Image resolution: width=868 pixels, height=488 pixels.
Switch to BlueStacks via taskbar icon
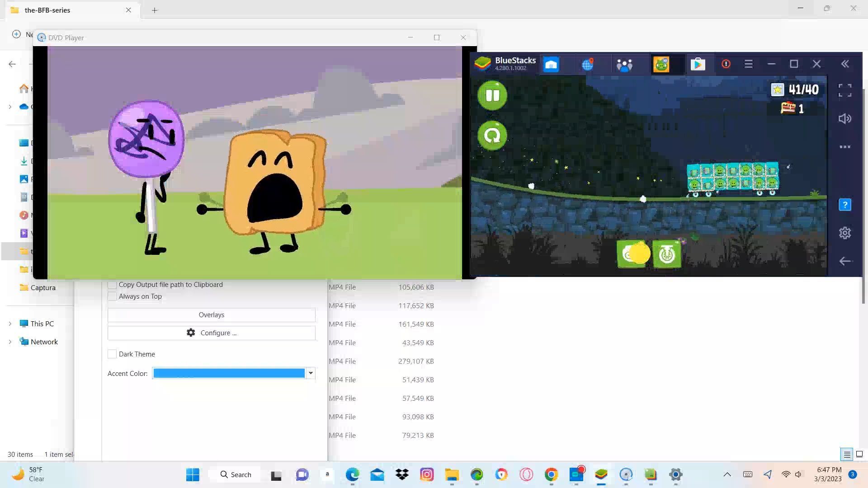pos(601,475)
